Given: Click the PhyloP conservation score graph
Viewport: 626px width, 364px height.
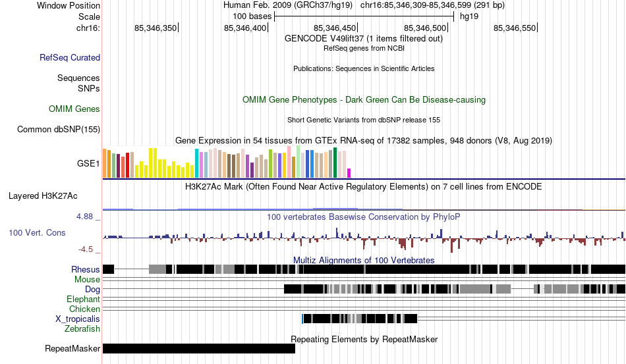Looking at the screenshot, I should click(x=364, y=239).
